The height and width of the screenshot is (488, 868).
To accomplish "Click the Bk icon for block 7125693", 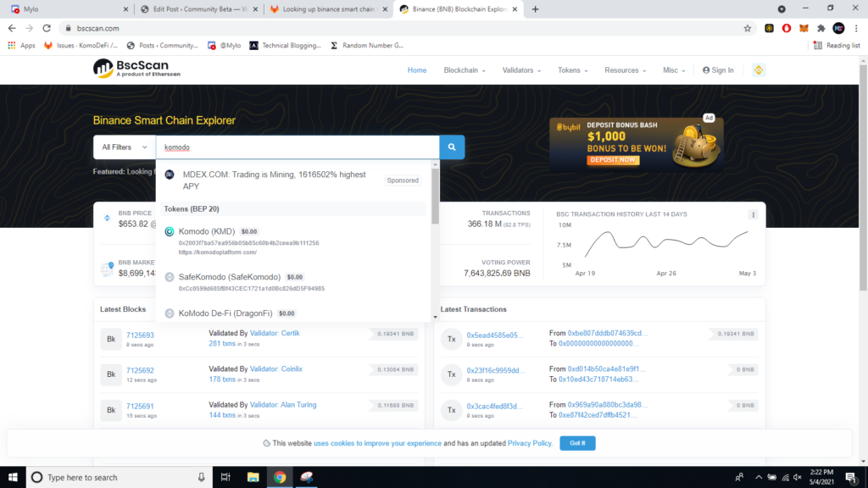I will (x=111, y=339).
